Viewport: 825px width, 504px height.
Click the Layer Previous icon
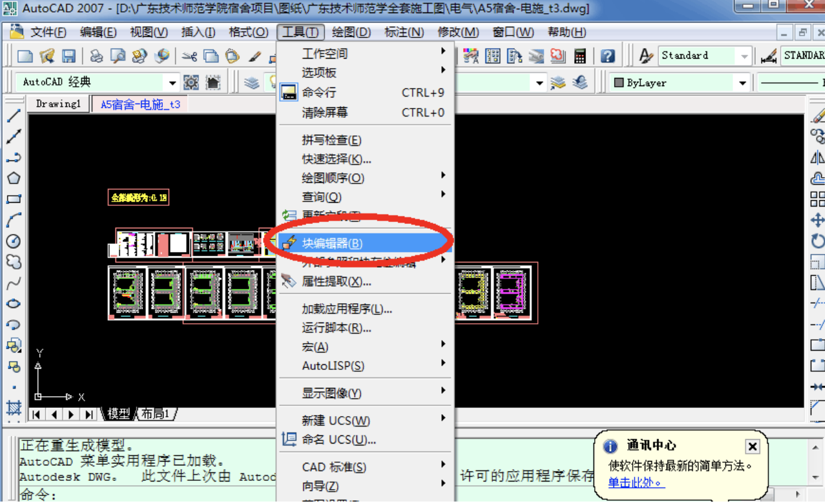pos(580,82)
